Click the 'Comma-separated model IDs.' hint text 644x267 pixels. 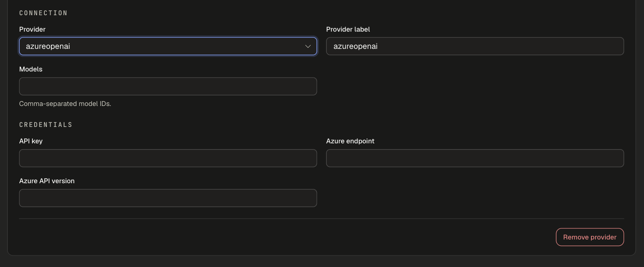(65, 104)
